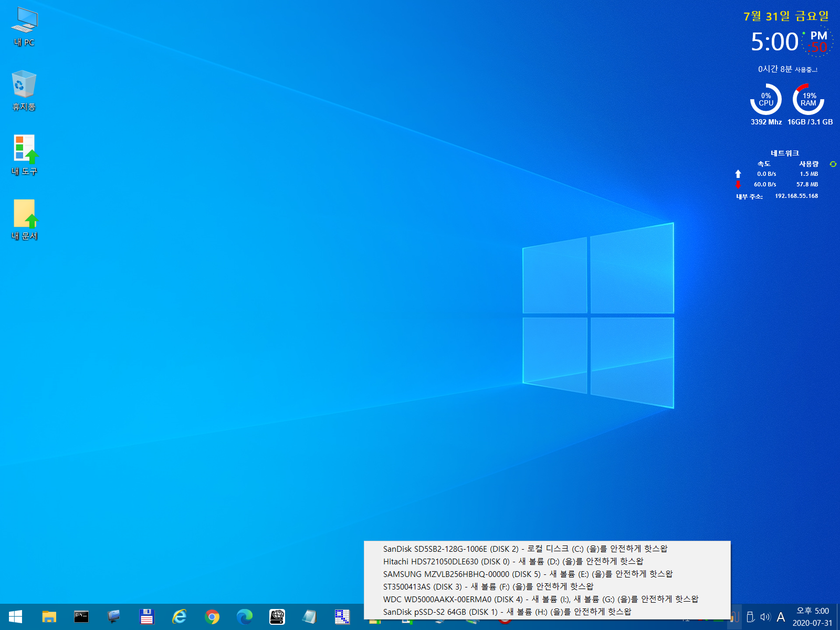840x630 pixels.
Task: Launch Google Chrome from the taskbar
Action: pos(212,617)
